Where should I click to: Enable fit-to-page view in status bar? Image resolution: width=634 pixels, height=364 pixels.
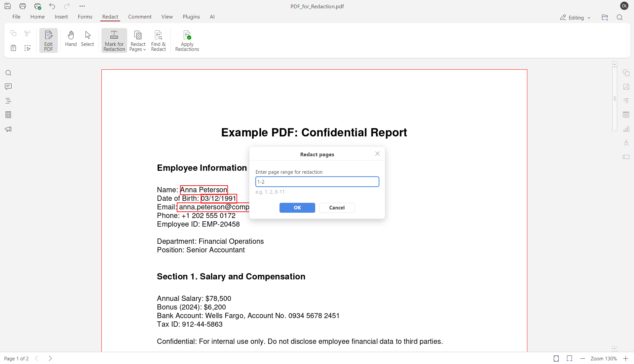tap(556, 358)
